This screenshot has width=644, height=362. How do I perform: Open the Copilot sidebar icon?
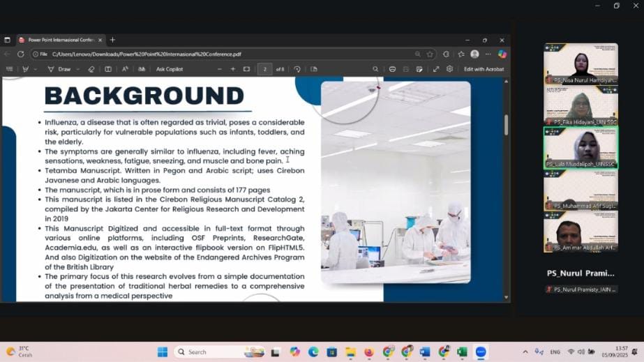[502, 54]
